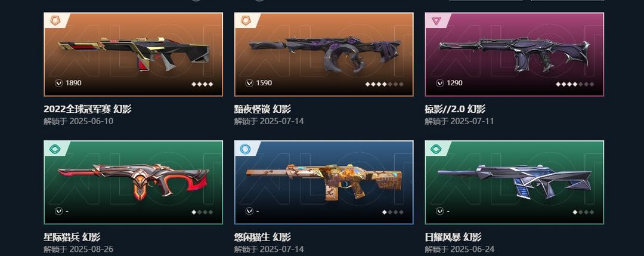Click the pink triangle tier badge on 掠影//2.0
Screen dimensions: 644x256
coord(436,20)
